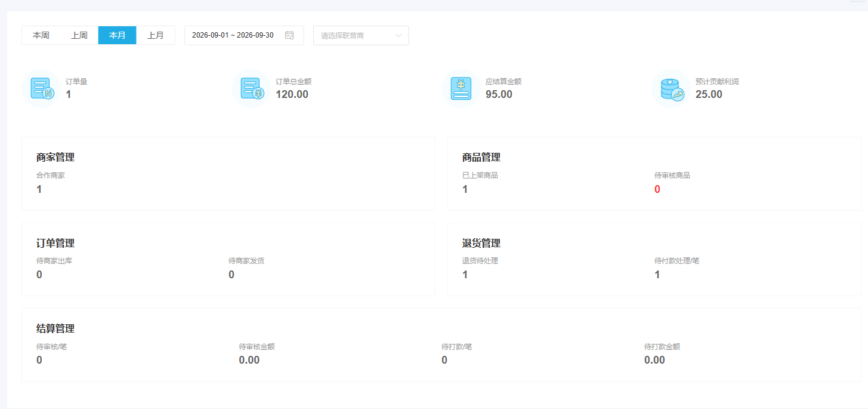Click the 应结算金额 icon

point(461,88)
